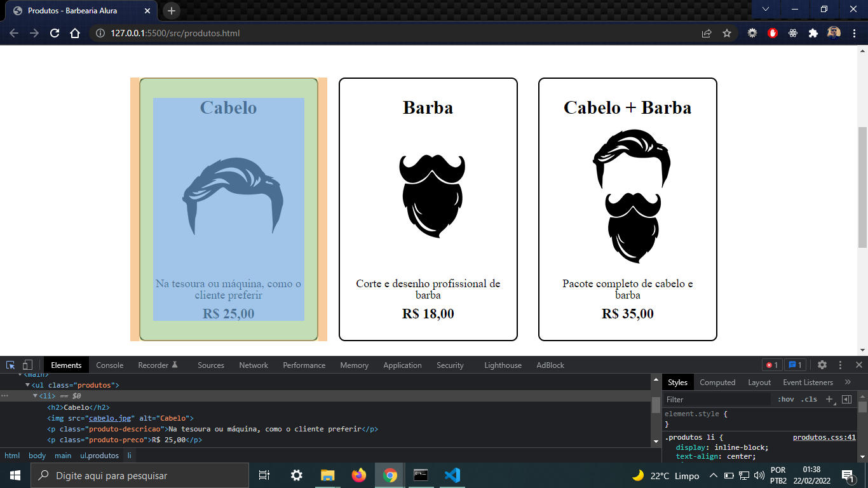Open Firefox from the Windows taskbar

pyautogui.click(x=359, y=475)
